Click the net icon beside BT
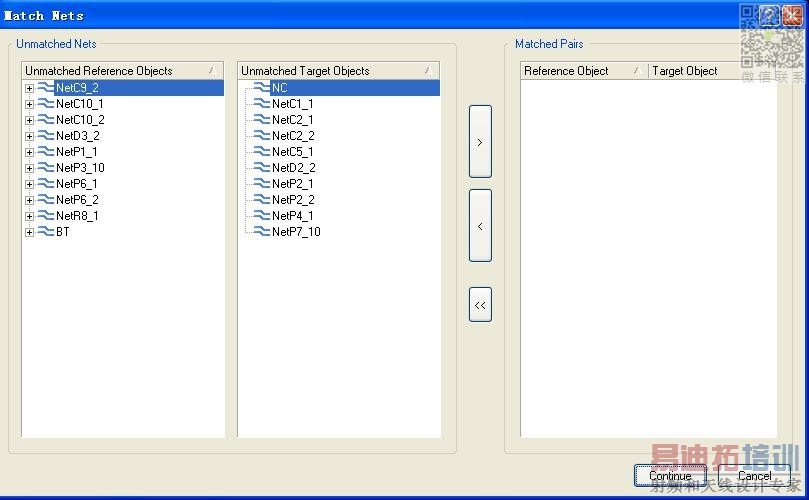This screenshot has height=500, width=809. pos(46,231)
